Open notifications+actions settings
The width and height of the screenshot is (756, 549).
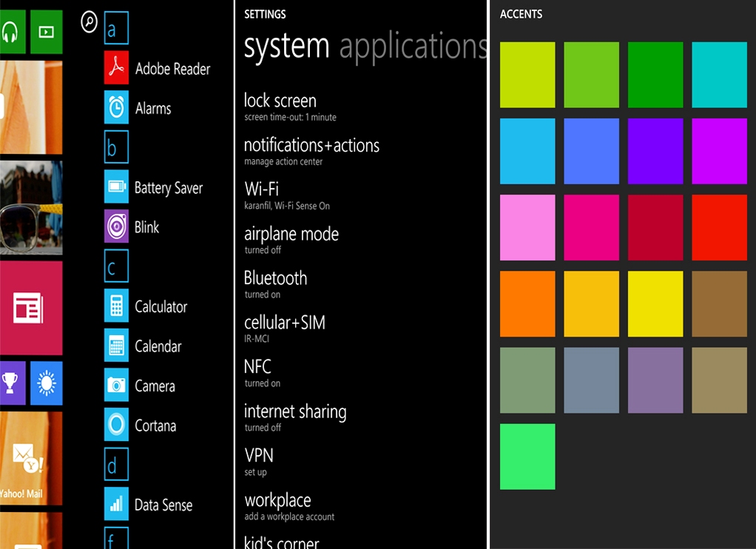tap(311, 152)
